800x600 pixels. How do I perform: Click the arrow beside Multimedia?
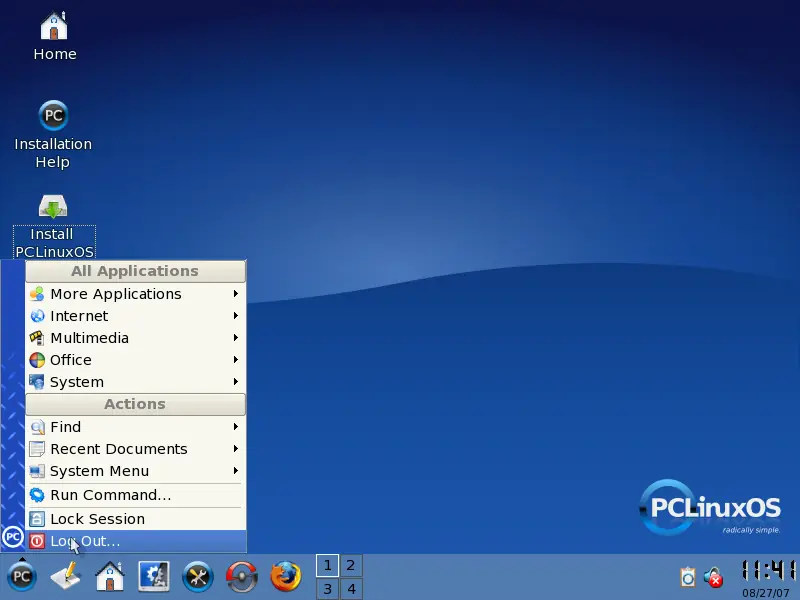pyautogui.click(x=236, y=337)
